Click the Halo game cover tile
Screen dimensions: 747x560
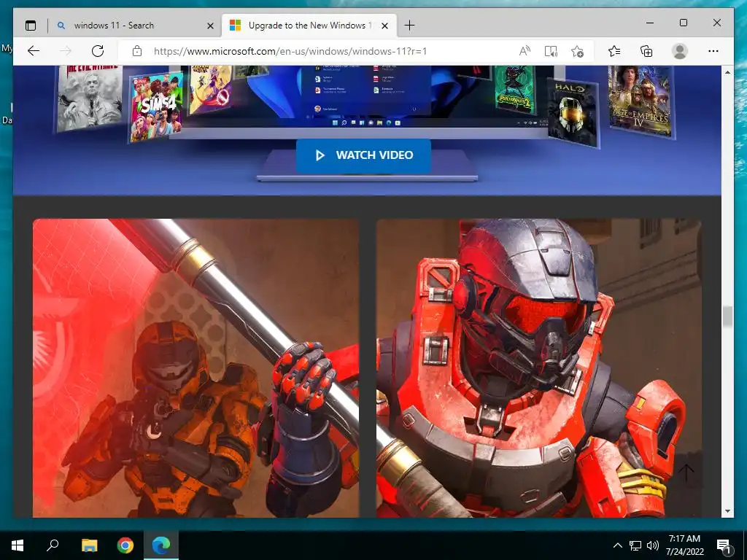pyautogui.click(x=573, y=113)
